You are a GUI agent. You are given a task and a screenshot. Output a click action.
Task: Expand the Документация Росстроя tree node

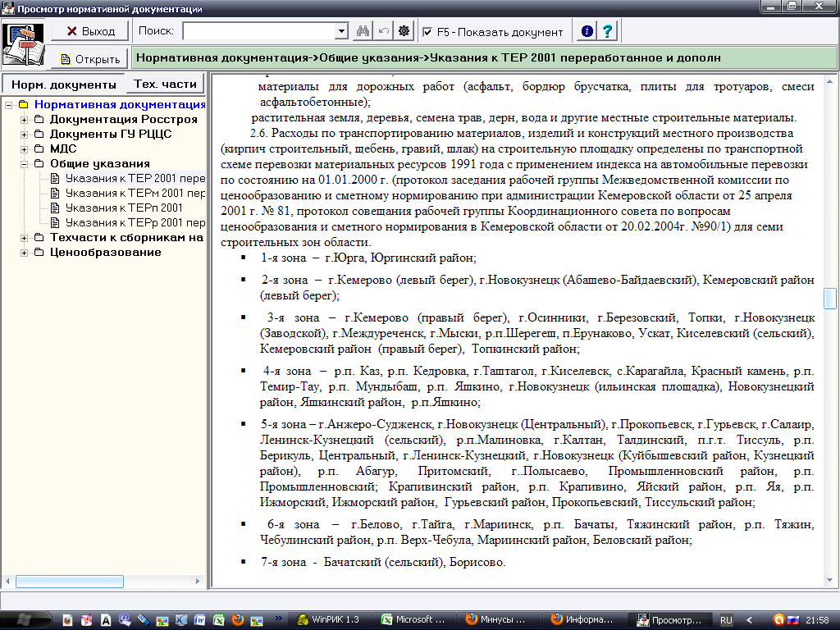tap(24, 120)
